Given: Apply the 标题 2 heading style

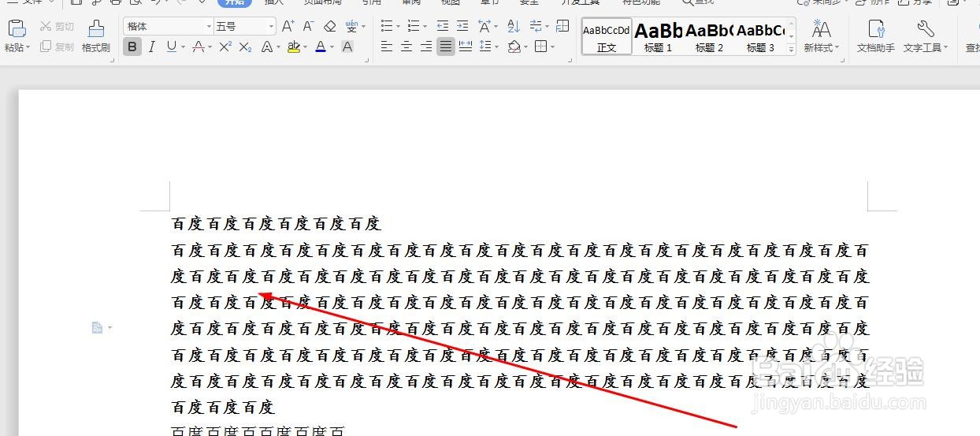Looking at the screenshot, I should pos(709,36).
